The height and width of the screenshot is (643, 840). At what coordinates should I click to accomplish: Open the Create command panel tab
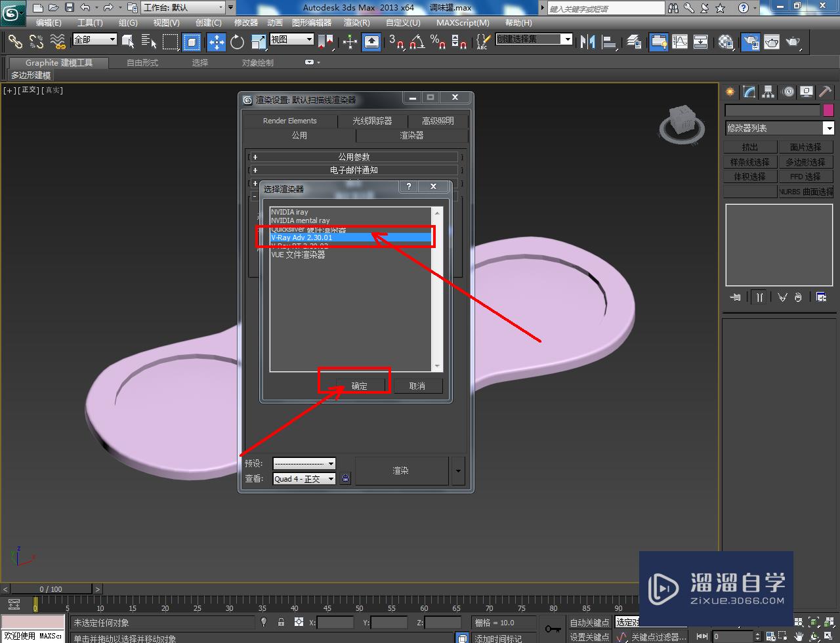click(x=730, y=92)
